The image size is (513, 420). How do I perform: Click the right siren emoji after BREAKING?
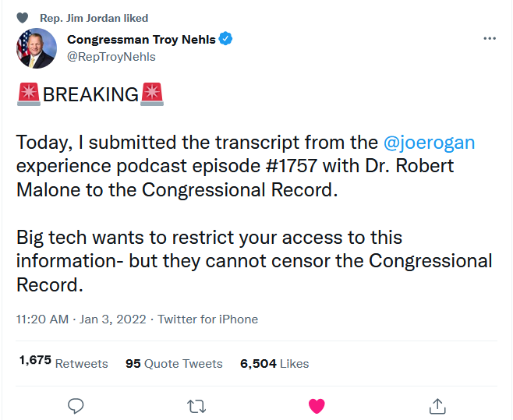152,94
